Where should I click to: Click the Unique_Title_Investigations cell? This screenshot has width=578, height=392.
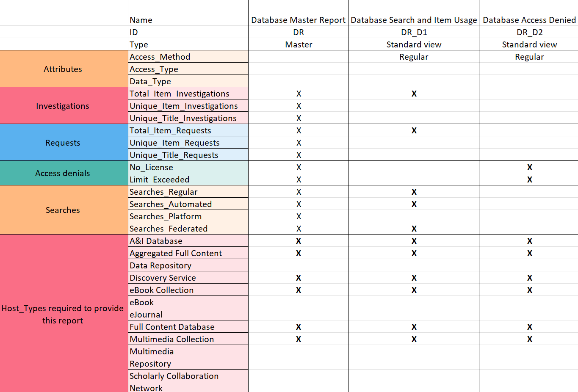point(188,118)
